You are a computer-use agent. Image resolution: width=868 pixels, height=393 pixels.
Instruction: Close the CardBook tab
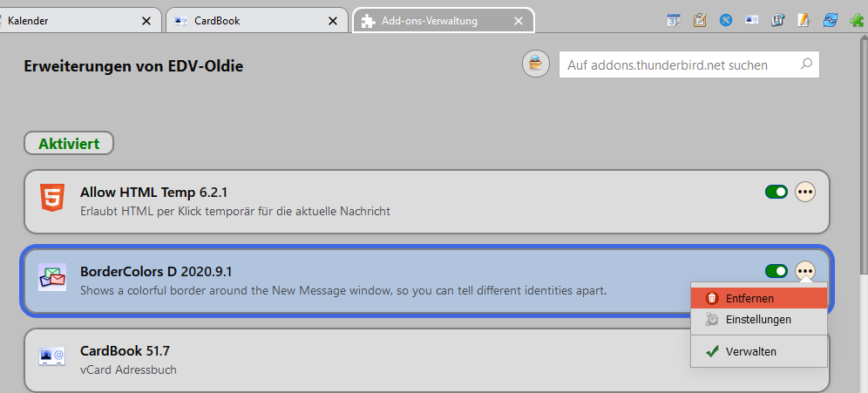point(333,21)
